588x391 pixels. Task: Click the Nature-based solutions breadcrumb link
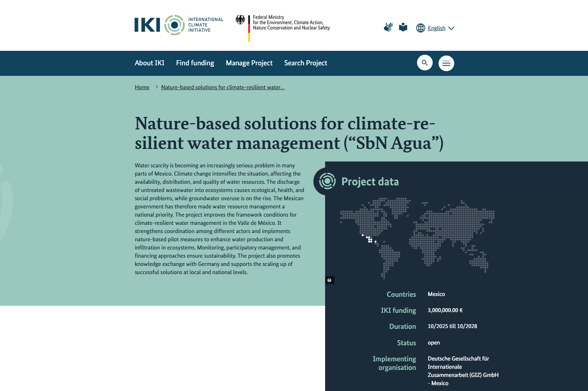223,87
